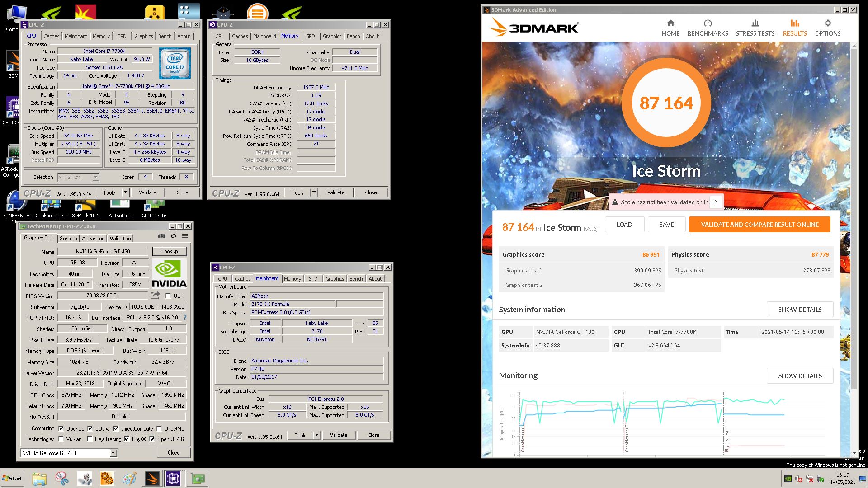Click the GPU-Z taskbar icon

coord(198,478)
